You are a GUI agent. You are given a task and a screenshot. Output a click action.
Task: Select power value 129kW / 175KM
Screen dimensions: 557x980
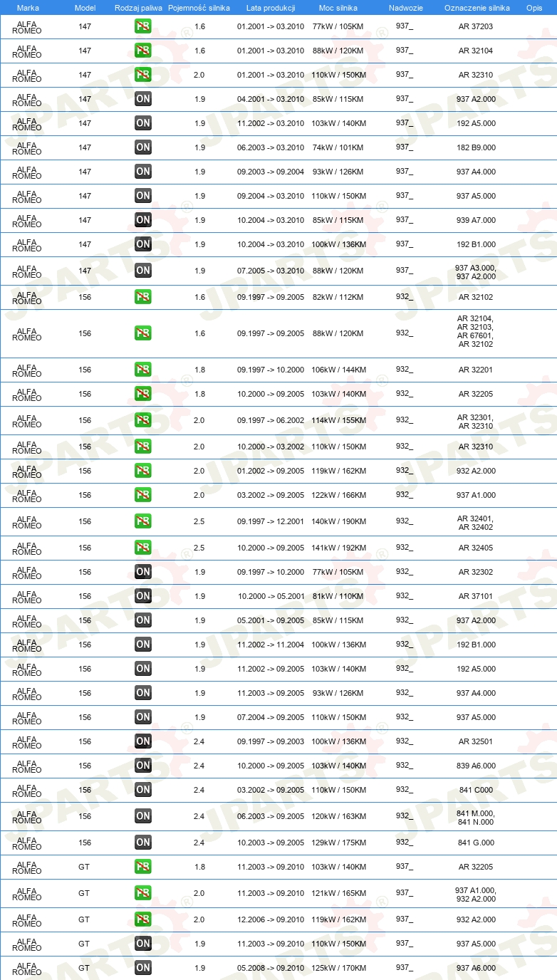click(339, 843)
